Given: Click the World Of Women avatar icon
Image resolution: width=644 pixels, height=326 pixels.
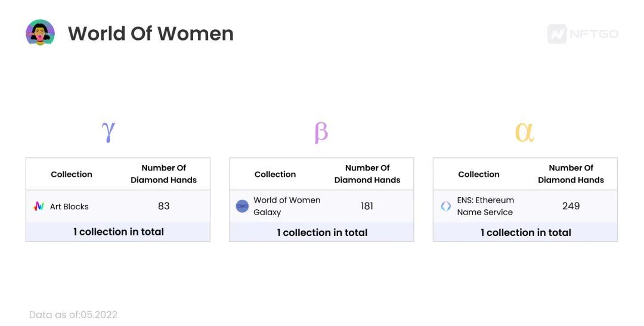Looking at the screenshot, I should point(41,32).
